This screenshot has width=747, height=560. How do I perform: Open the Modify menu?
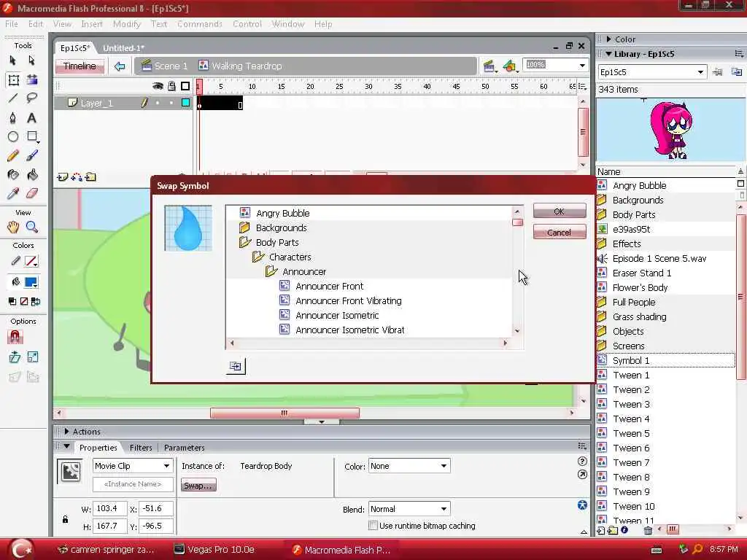point(127,24)
